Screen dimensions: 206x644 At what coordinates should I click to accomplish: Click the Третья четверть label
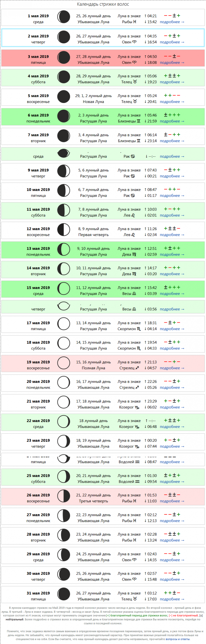[93, 501]
